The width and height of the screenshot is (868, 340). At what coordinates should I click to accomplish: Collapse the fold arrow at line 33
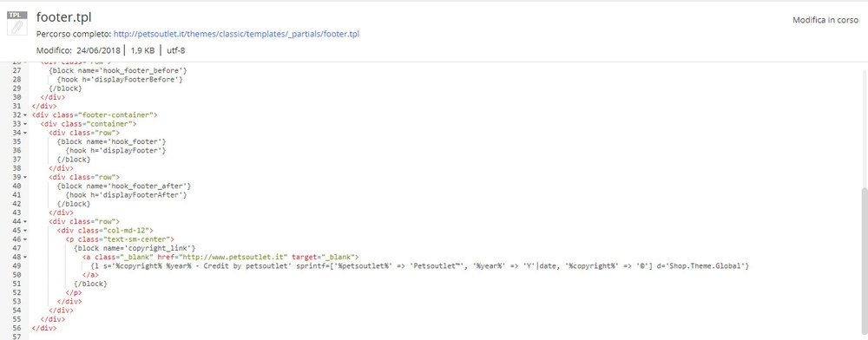tap(25, 124)
